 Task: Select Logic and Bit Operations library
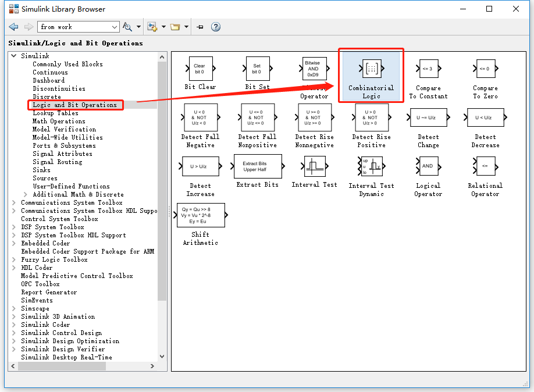[x=74, y=105]
